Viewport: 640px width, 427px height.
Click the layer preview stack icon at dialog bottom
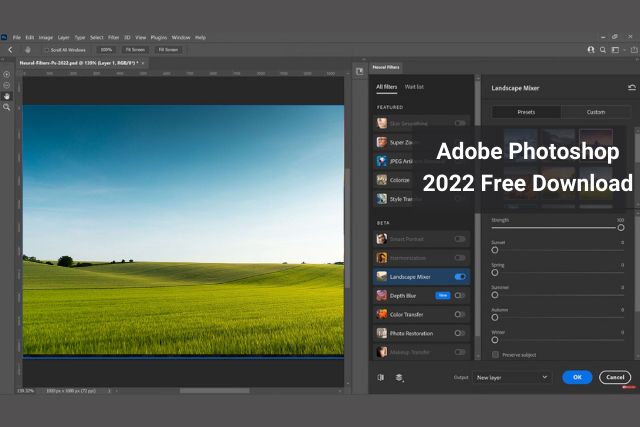(x=399, y=378)
